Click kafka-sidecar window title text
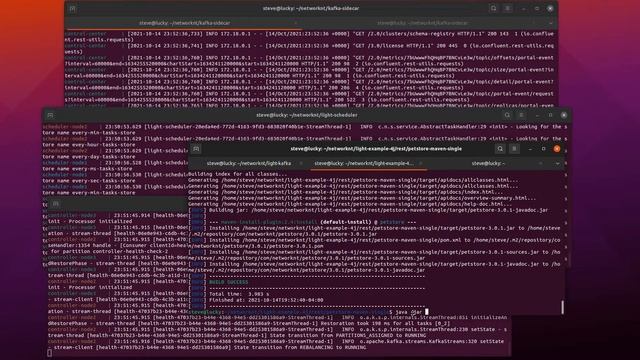The image size is (640, 360). click(x=311, y=8)
